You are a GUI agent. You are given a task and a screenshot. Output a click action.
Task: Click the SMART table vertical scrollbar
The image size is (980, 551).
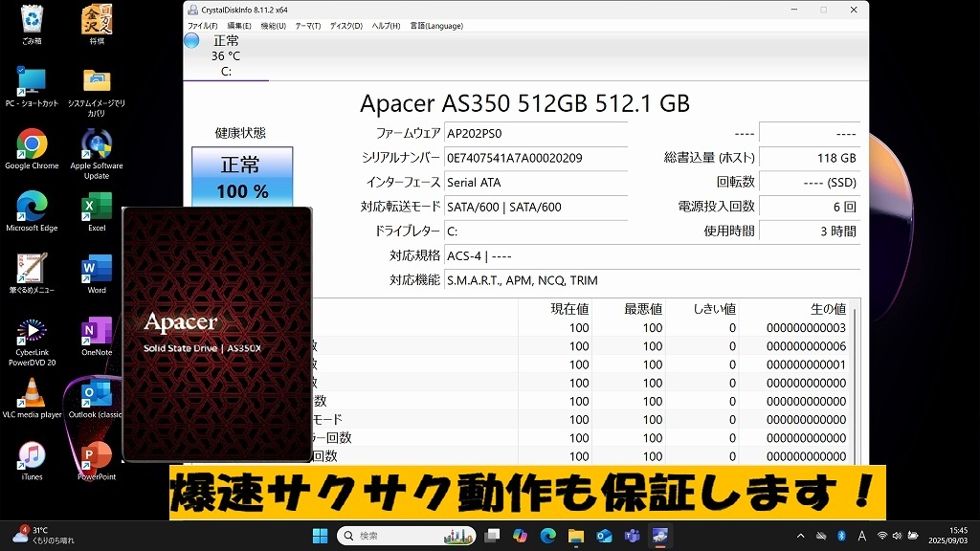(855, 383)
